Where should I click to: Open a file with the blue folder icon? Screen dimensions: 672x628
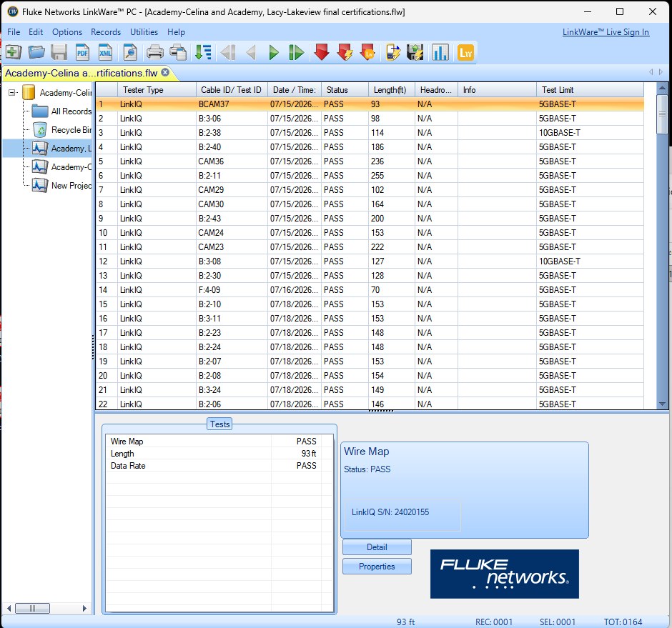pos(36,52)
